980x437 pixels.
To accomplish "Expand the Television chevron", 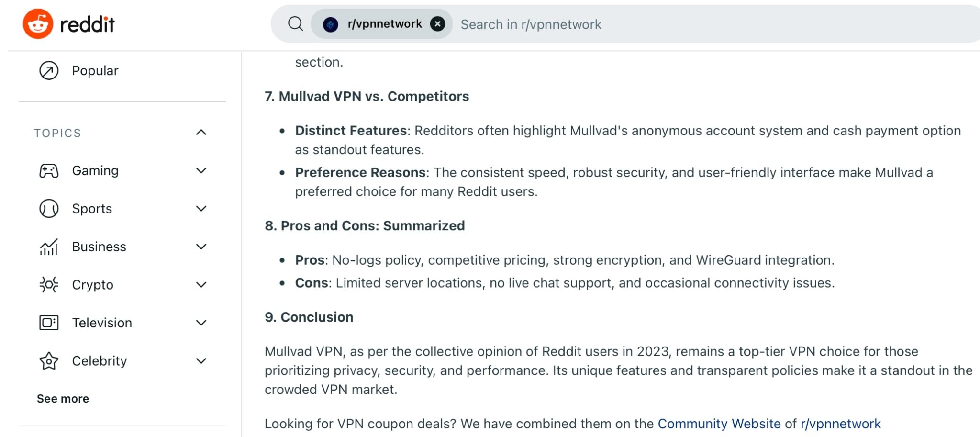I will point(201,323).
